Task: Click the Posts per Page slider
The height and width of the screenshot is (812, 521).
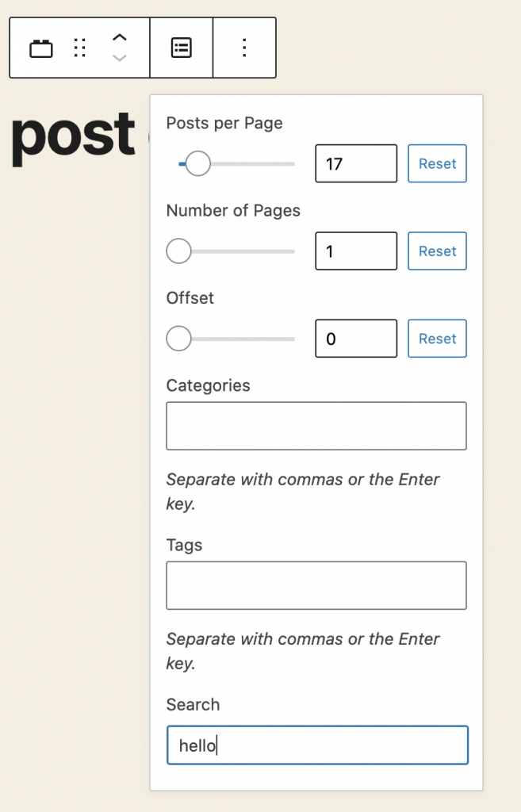Action: click(237, 164)
